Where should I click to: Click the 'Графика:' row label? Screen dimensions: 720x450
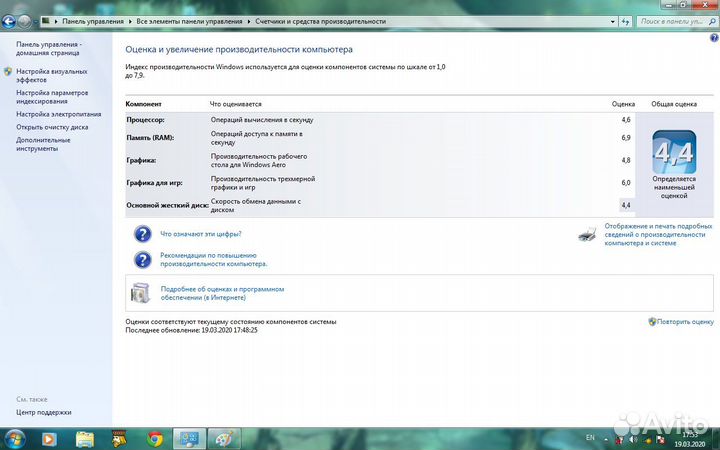click(141, 160)
